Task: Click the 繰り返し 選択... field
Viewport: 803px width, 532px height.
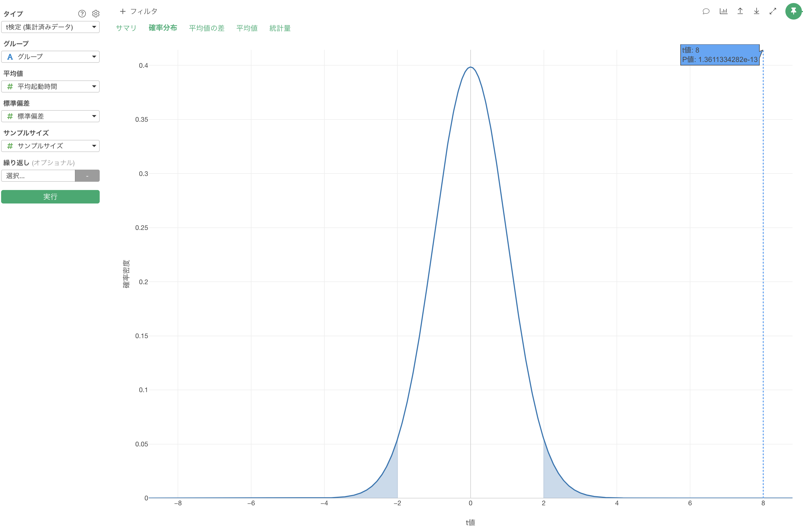Action: point(38,176)
